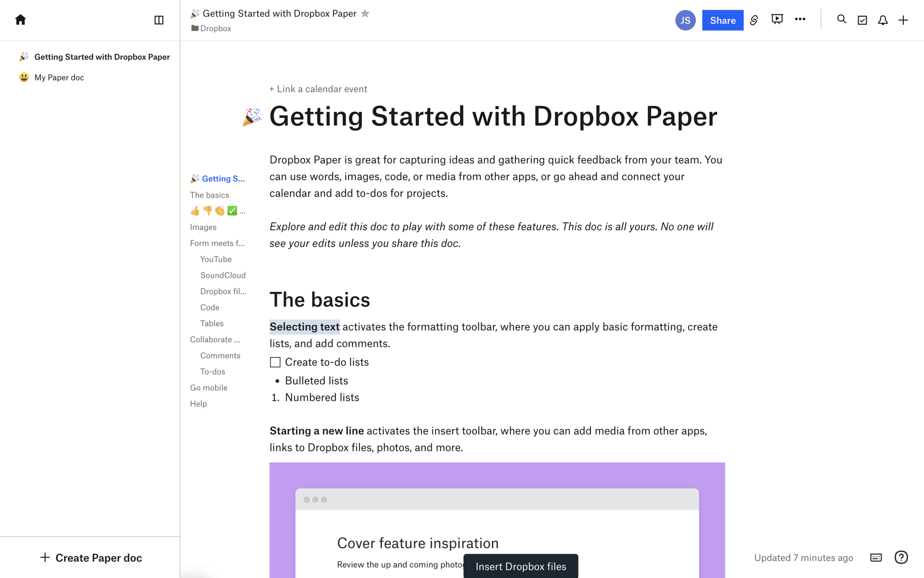The image size is (924, 578).
Task: Open the Dropbox folder breadcrumb
Action: tap(211, 28)
